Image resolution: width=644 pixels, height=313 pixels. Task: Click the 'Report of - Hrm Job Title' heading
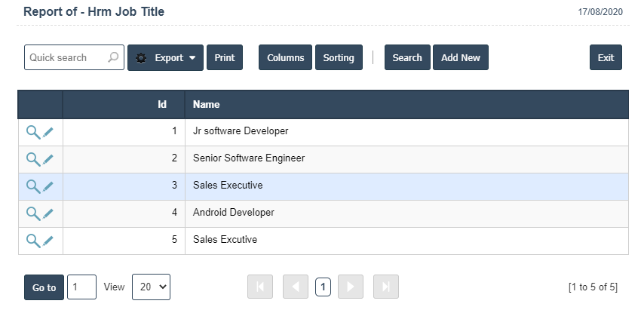tap(94, 11)
